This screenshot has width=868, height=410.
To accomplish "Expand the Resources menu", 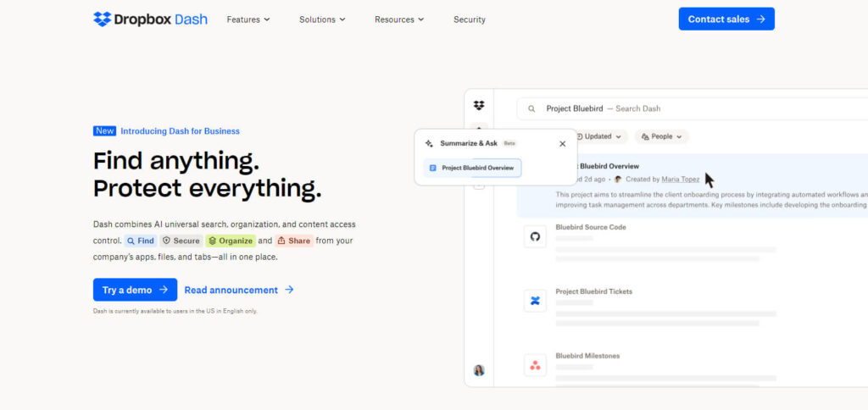I will point(399,19).
